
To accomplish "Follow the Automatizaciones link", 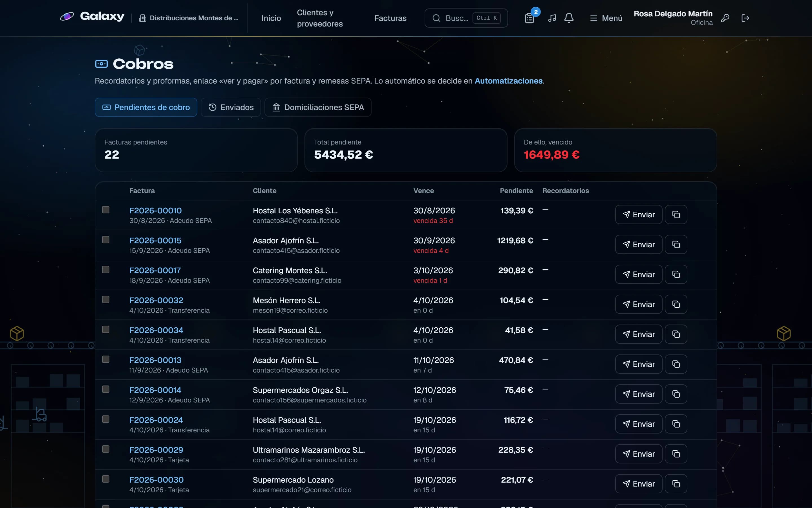I will tap(508, 81).
